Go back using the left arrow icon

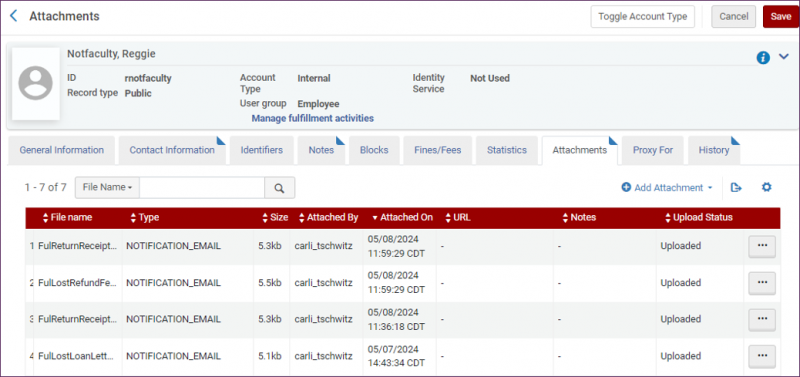tap(14, 16)
